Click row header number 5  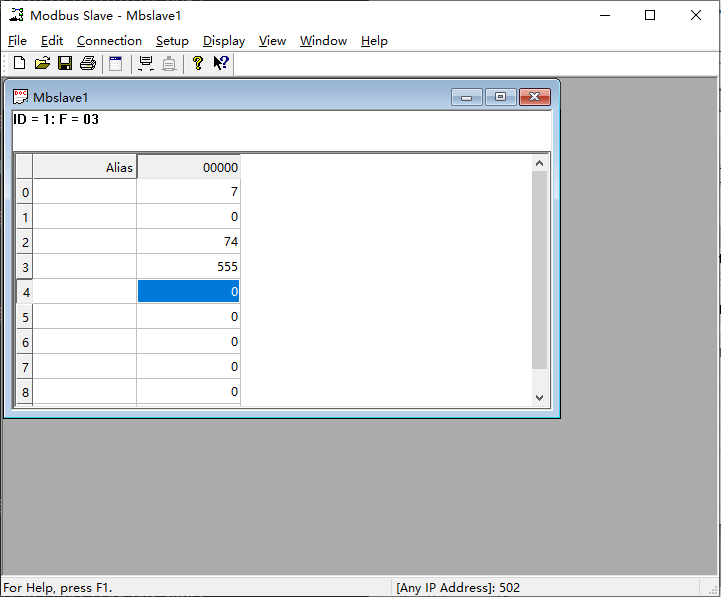coord(25,316)
